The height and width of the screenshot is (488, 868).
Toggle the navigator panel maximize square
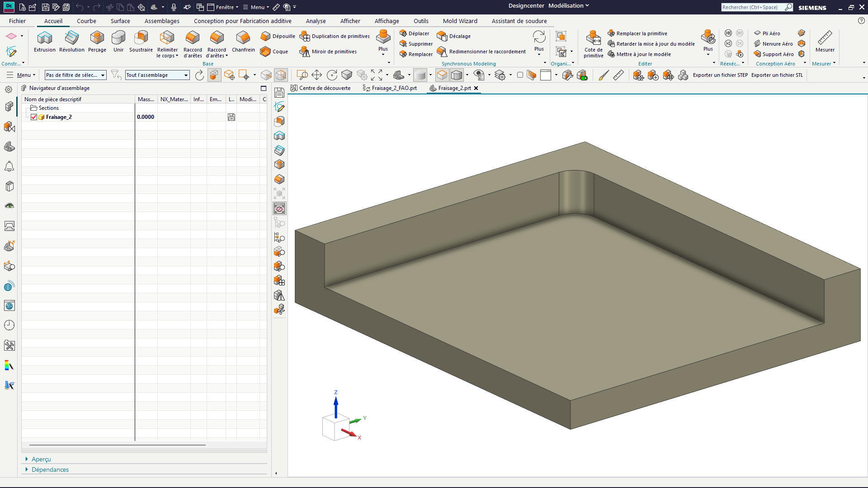click(264, 88)
